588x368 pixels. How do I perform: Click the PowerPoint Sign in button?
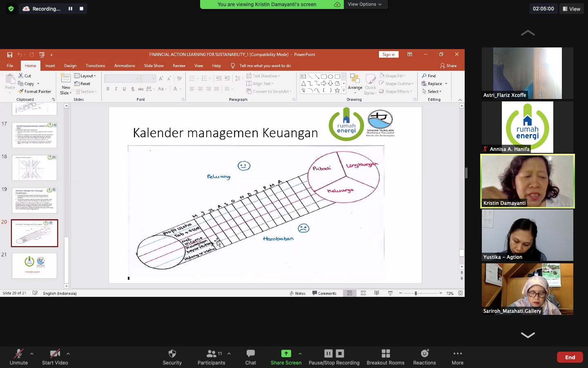pos(388,54)
